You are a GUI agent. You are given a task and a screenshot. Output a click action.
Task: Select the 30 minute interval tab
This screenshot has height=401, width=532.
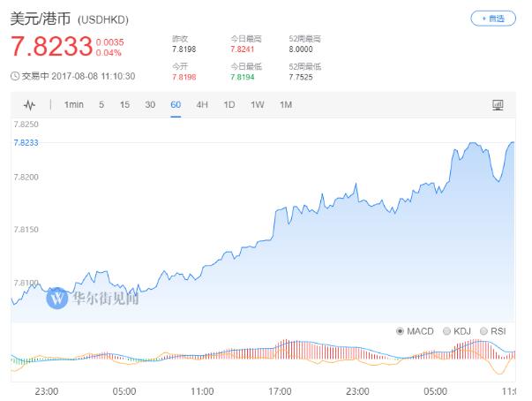(150, 105)
